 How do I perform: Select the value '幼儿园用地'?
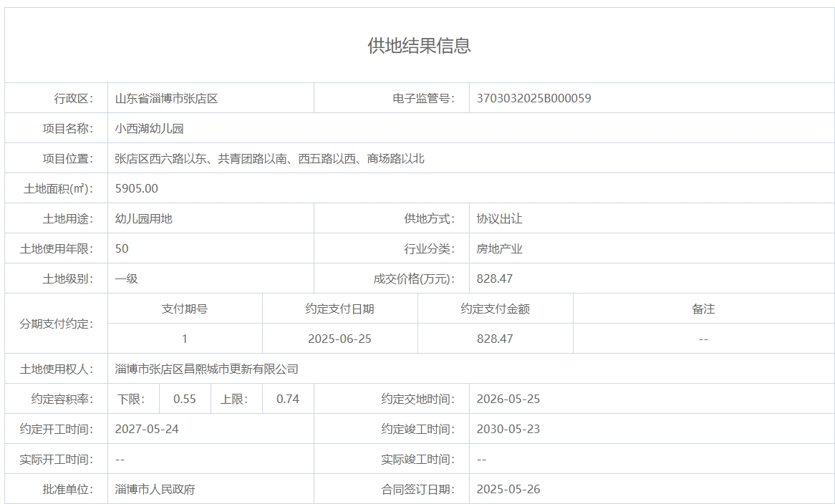[x=144, y=219]
